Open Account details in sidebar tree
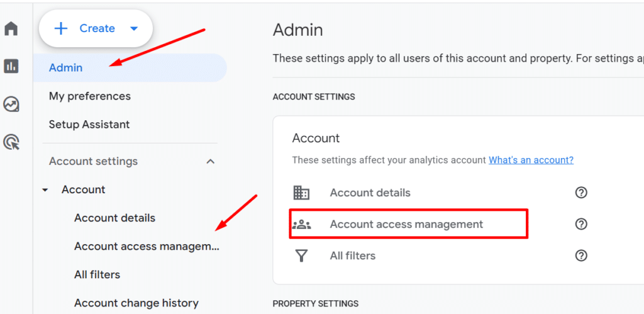 click(114, 218)
